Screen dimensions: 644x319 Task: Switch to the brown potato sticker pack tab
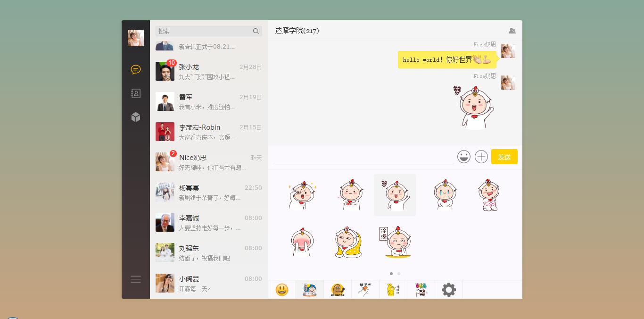pos(338,289)
